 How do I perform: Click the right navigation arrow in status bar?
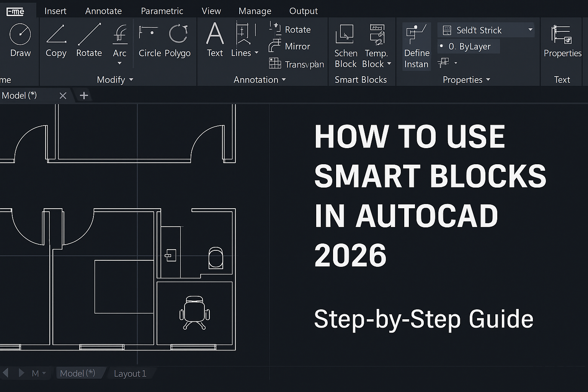[21, 373]
